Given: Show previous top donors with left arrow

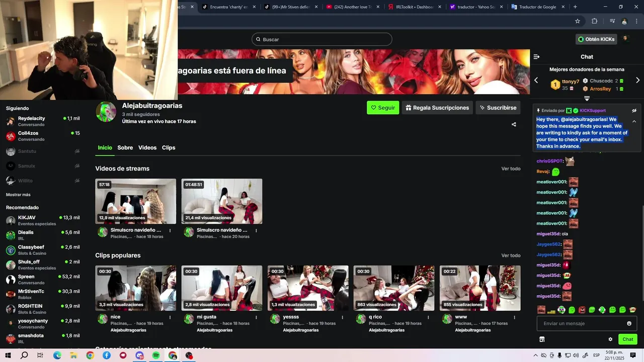Looking at the screenshot, I should pyautogui.click(x=536, y=80).
